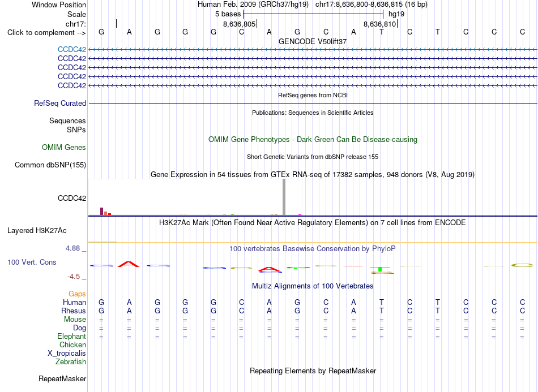Viewport: 538px width, 392px height.
Task: Click 'Click to complement -->' label
Action: point(46,33)
